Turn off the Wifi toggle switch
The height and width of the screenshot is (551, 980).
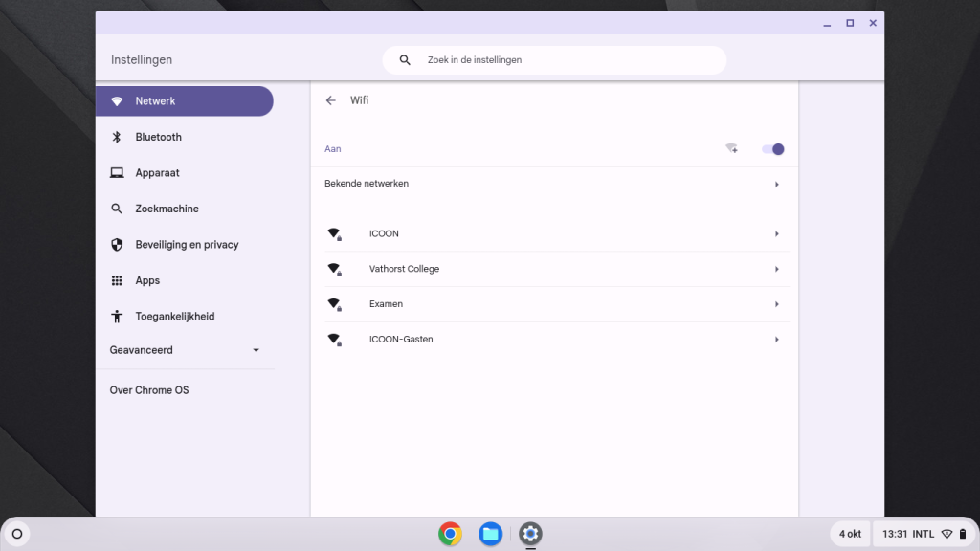click(772, 149)
